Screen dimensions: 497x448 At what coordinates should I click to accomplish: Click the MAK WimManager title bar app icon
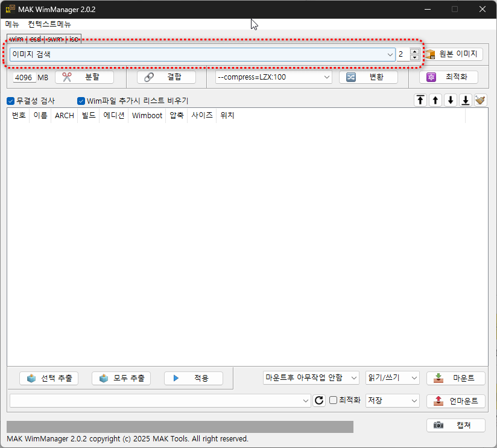(10, 9)
